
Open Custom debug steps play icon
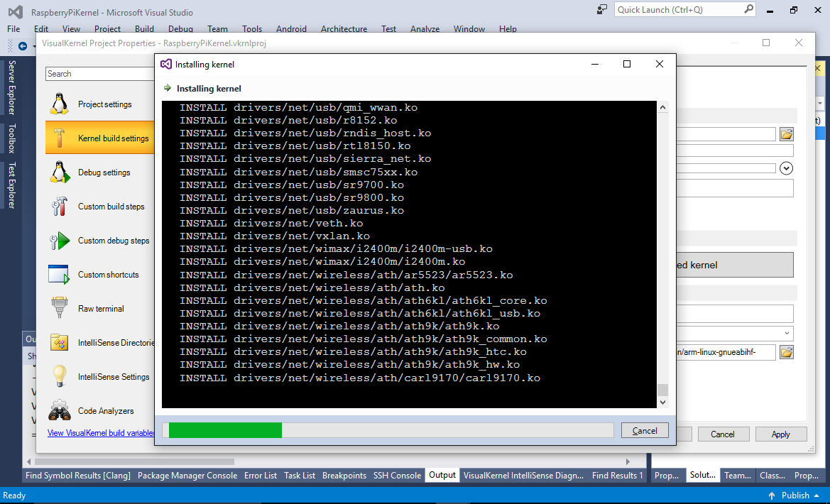tap(60, 241)
